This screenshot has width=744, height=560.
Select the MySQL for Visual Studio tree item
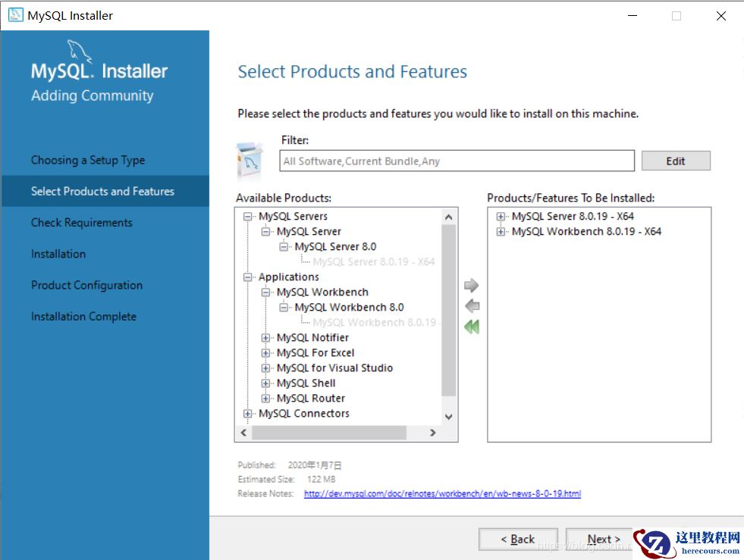[335, 368]
